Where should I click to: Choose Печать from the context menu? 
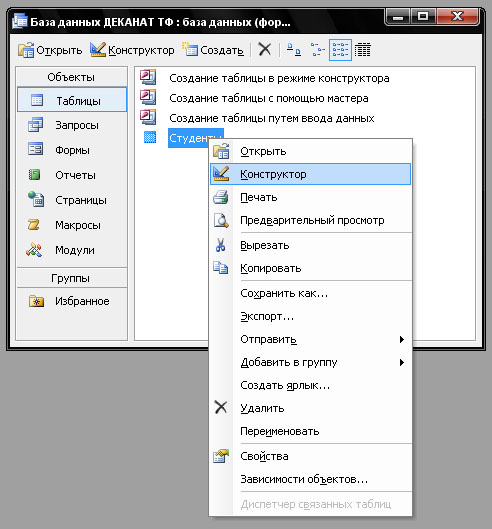(x=310, y=197)
